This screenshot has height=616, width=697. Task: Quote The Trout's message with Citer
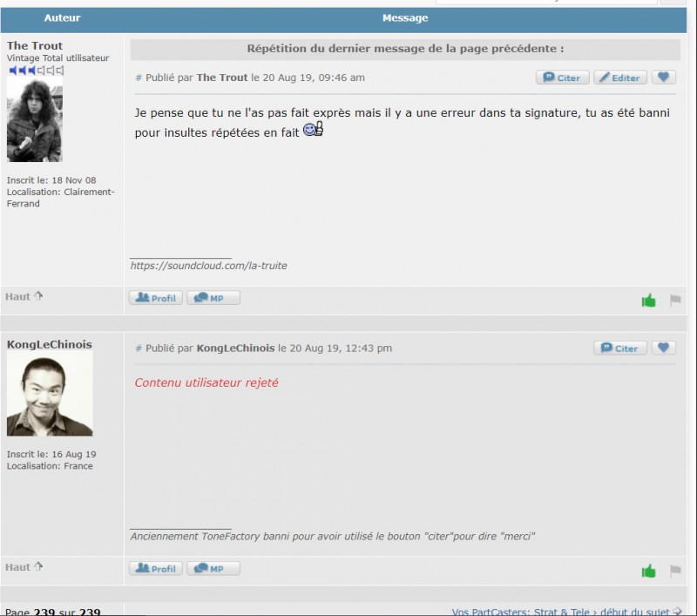(562, 78)
